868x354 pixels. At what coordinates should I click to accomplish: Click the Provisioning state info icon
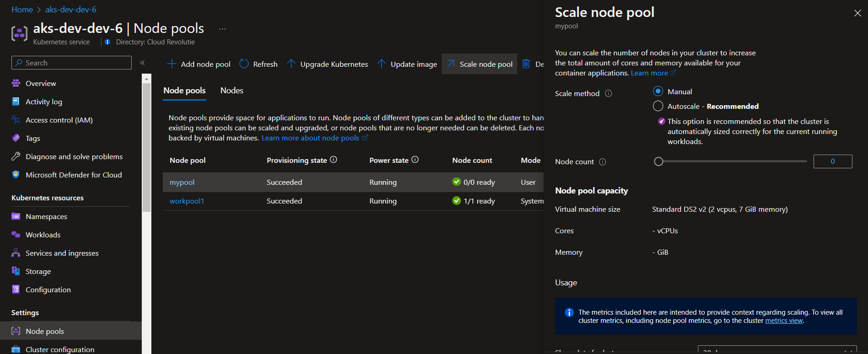pos(333,160)
